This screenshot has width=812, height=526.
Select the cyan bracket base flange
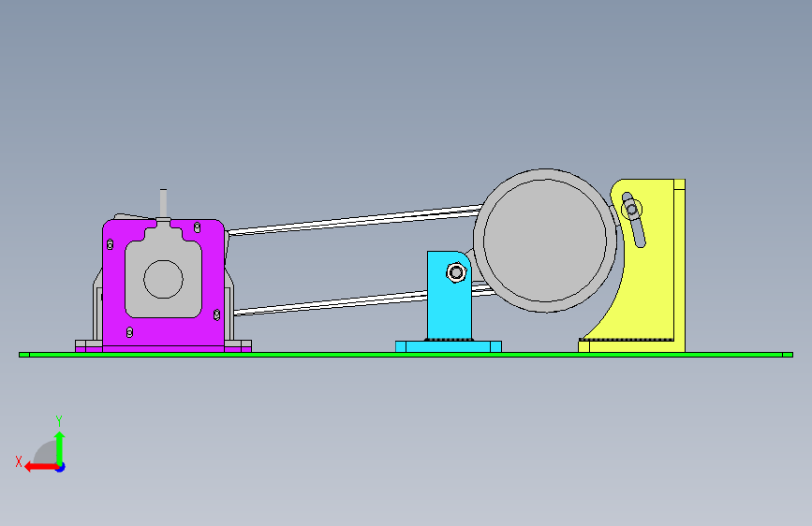tap(449, 346)
